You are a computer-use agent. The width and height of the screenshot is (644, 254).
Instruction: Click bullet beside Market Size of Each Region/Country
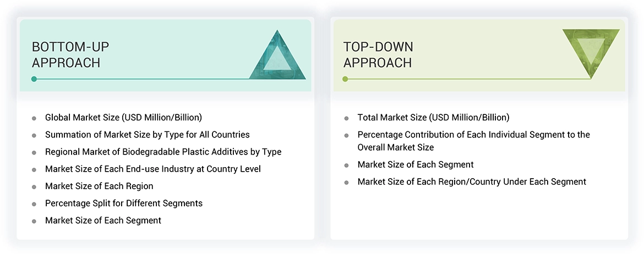[x=346, y=182]
